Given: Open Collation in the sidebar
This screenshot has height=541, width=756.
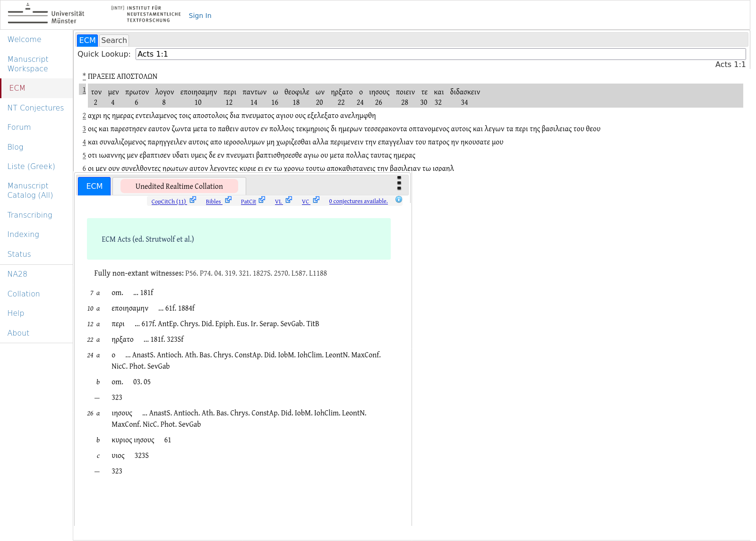Looking at the screenshot, I should 24,294.
